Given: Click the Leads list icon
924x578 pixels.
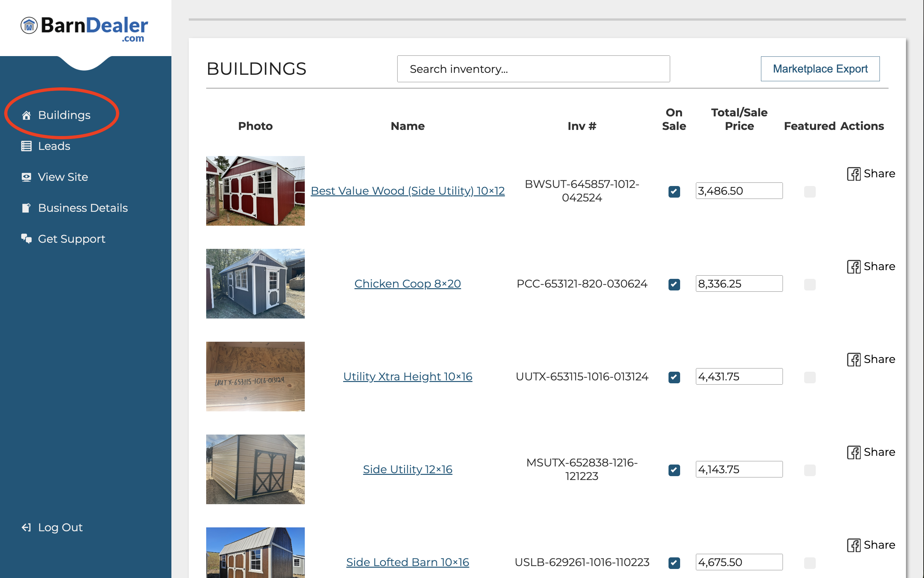Looking at the screenshot, I should pyautogui.click(x=26, y=146).
